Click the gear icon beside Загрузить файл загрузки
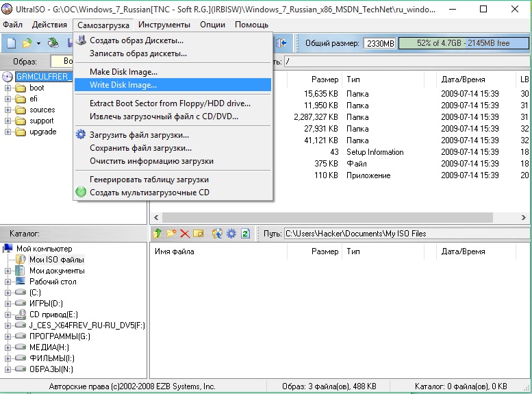Viewport: 532px width, 394px height. pyautogui.click(x=80, y=134)
